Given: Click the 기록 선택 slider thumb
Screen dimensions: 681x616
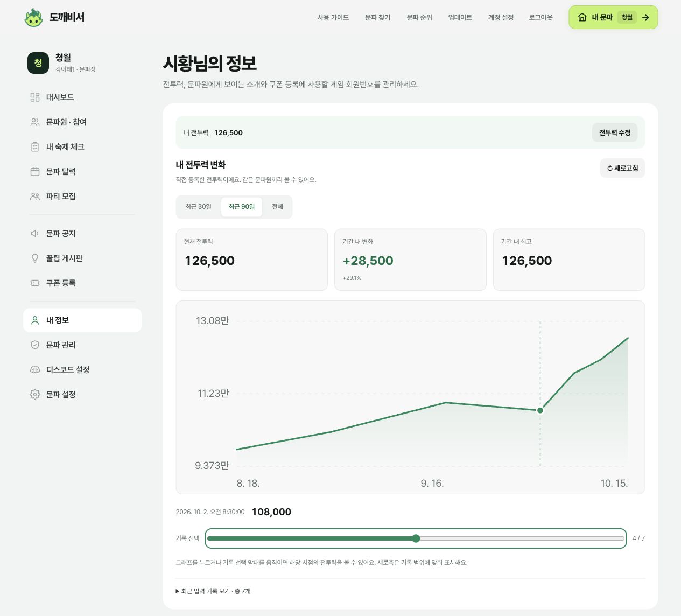Looking at the screenshot, I should tap(416, 538).
